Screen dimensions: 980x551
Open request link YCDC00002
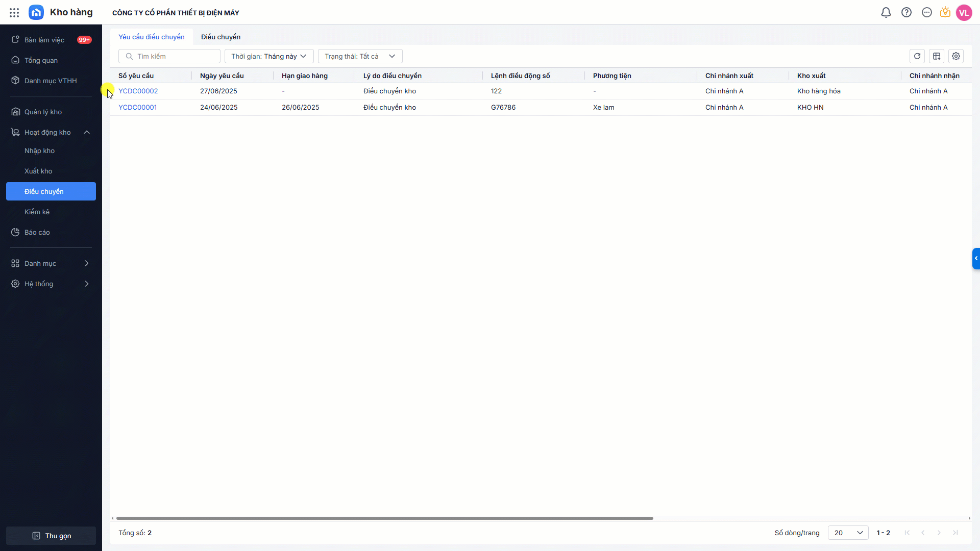(138, 91)
